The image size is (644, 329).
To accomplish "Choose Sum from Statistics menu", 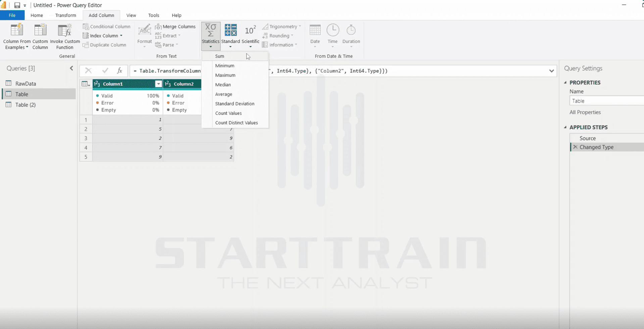I will click(x=235, y=56).
